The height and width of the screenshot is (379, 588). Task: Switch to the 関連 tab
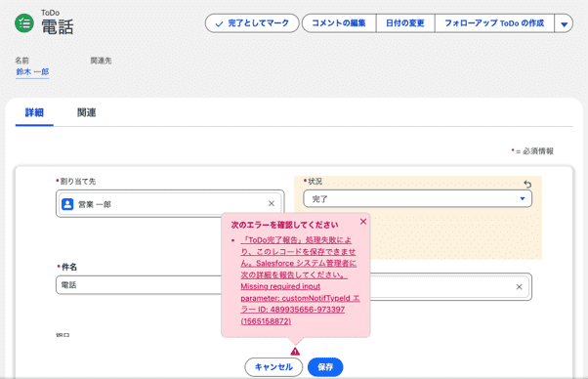(x=86, y=112)
